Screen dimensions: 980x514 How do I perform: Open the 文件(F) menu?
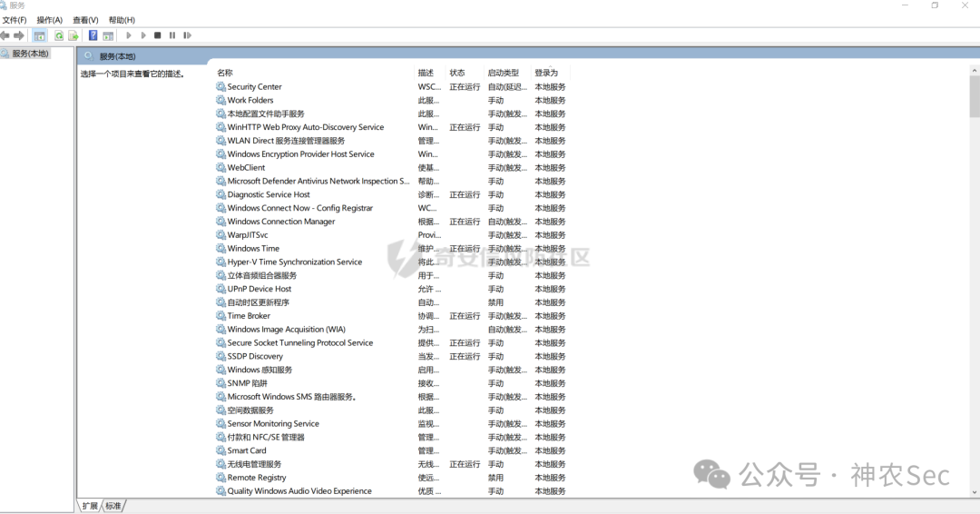[15, 20]
